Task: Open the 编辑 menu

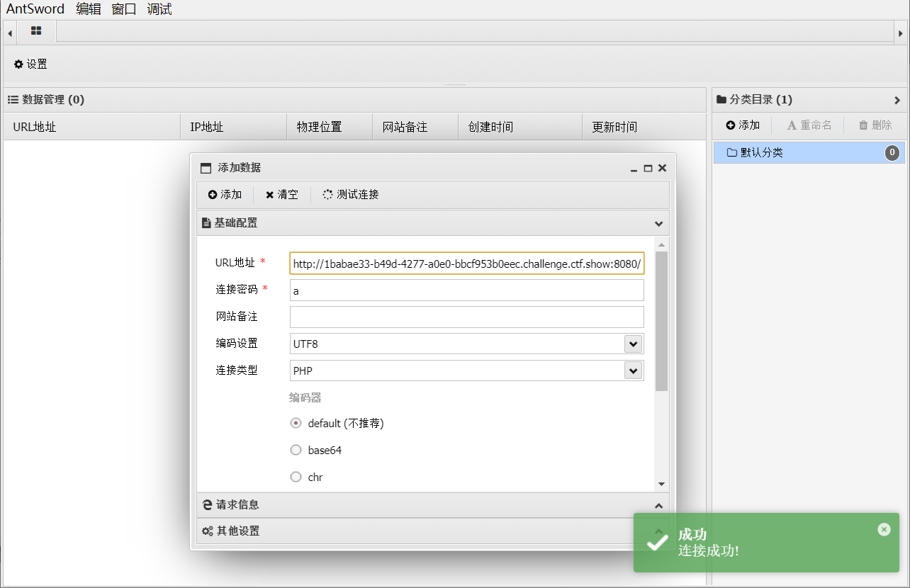Action: coord(89,9)
